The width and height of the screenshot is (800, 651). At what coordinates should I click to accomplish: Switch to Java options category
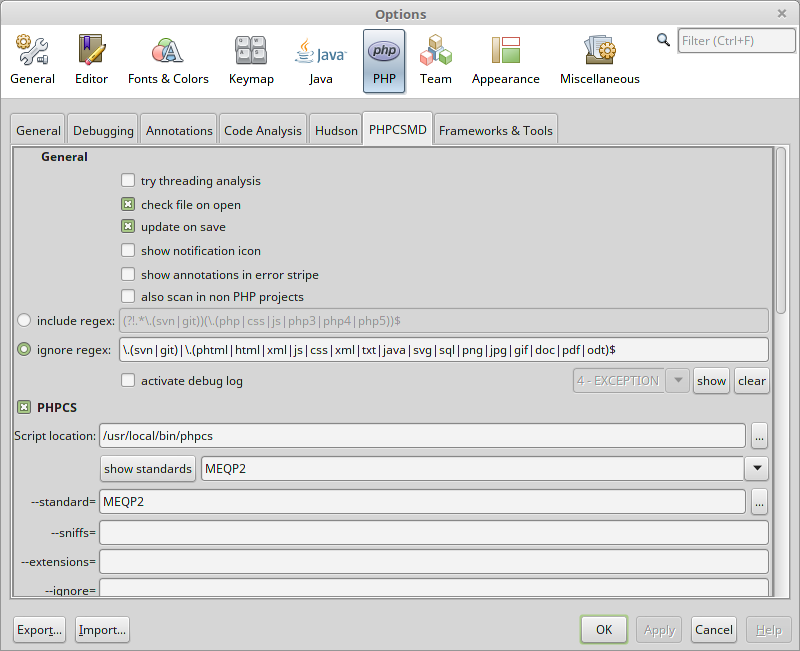[x=320, y=60]
